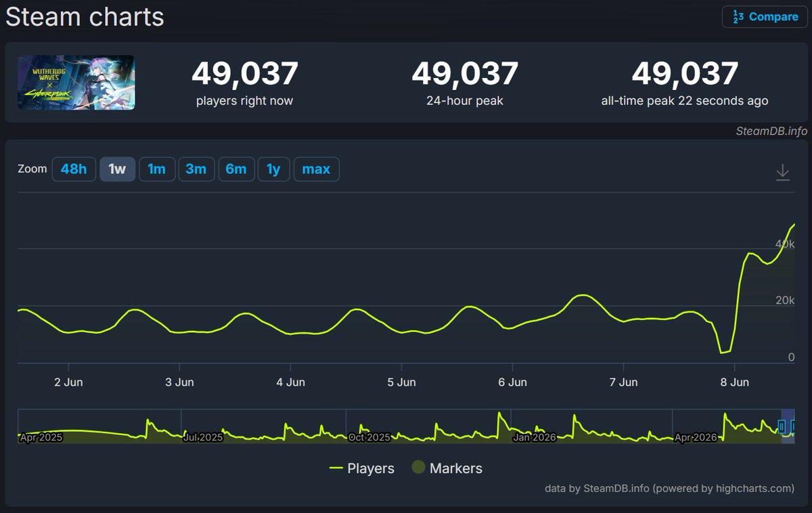Click Oct 2025 in the navigator timeline

point(369,437)
